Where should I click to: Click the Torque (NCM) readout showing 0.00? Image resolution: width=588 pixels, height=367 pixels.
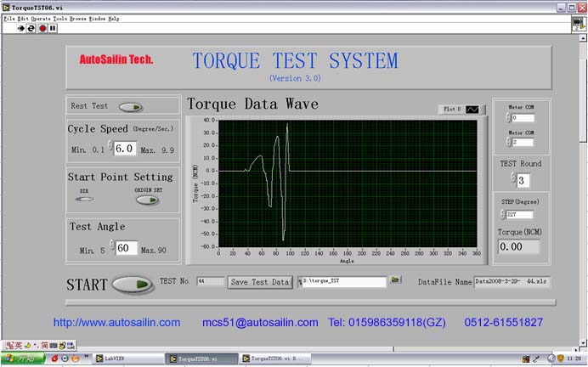pos(519,246)
